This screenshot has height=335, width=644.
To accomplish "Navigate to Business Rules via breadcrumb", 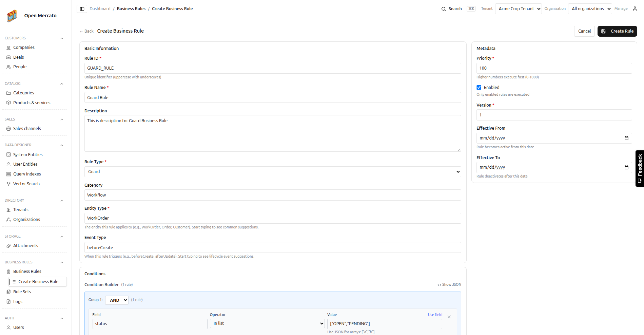I will [131, 8].
